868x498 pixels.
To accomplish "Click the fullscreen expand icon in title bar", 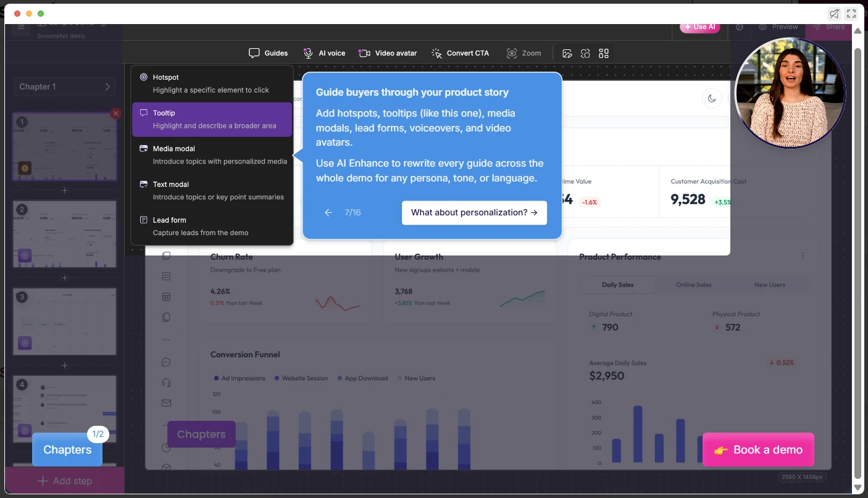I will pos(852,14).
